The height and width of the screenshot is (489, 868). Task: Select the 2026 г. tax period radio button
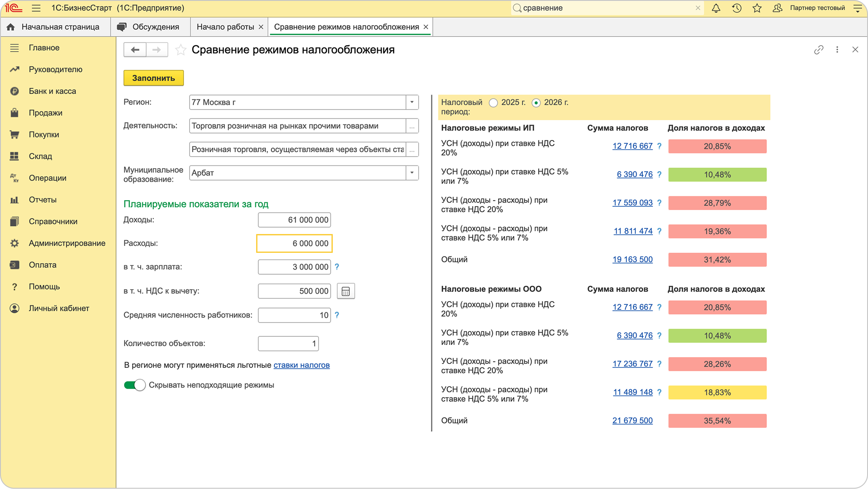(x=536, y=103)
